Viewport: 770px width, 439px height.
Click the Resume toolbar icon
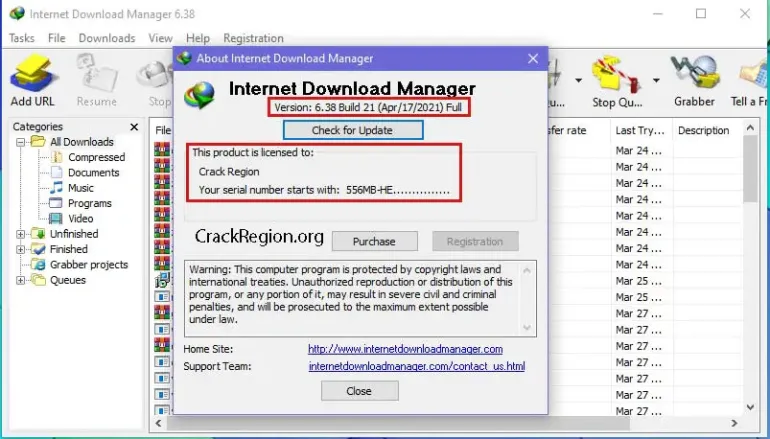(97, 80)
